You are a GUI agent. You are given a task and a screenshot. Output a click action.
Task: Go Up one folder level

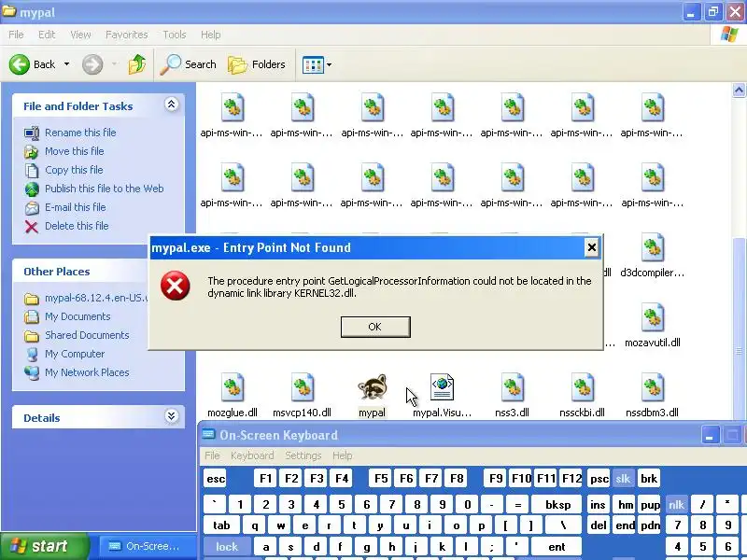click(137, 64)
